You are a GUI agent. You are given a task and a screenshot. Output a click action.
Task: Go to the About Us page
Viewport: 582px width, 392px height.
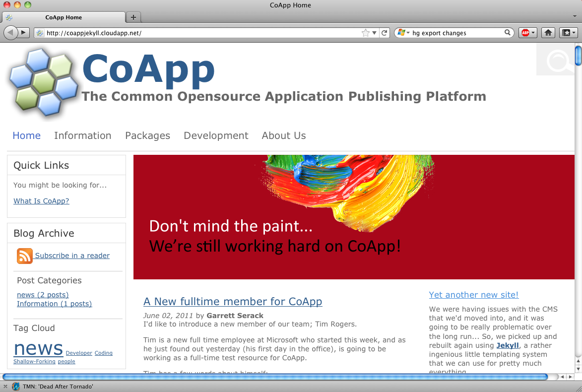283,135
